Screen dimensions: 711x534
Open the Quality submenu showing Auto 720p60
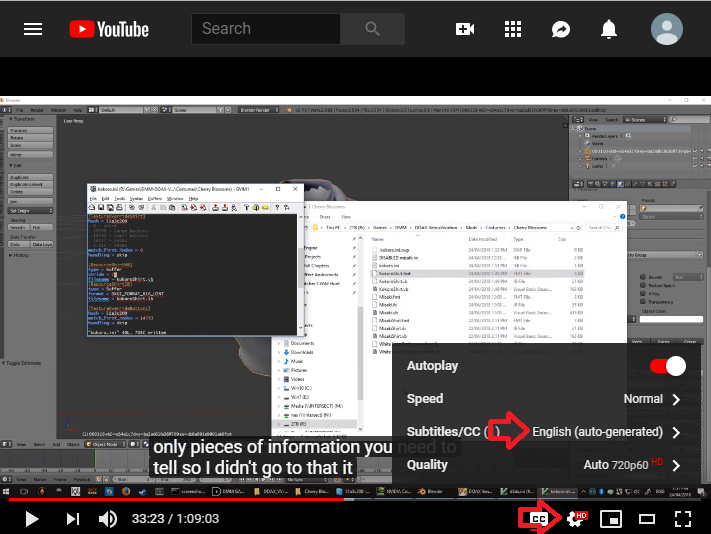pos(544,465)
